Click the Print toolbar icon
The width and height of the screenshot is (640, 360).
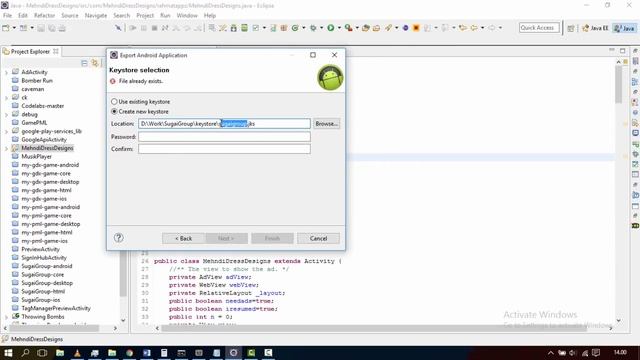pyautogui.click(x=62, y=28)
